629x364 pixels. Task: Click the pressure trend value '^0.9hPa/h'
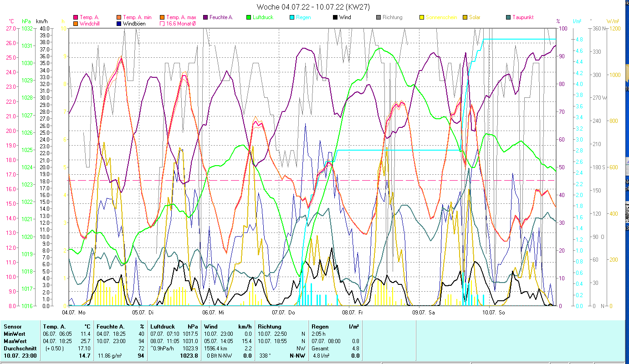point(163,349)
